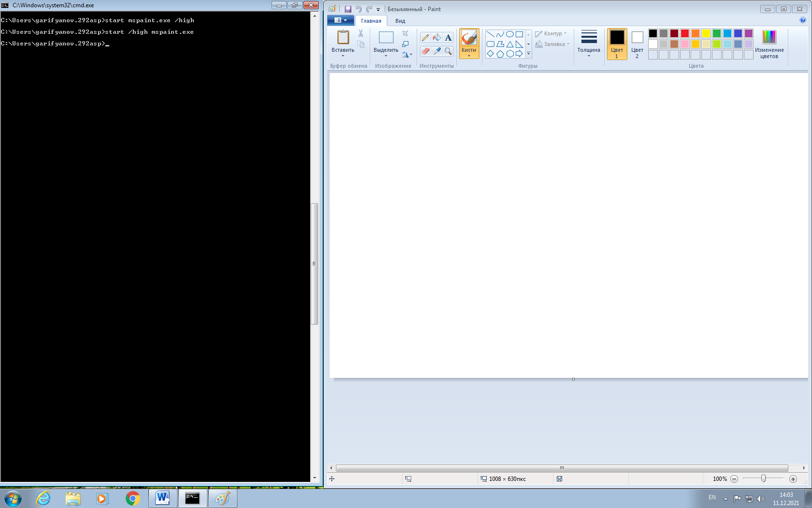This screenshot has width=812, height=508.
Task: Choose the Rectangle shape
Action: click(x=519, y=34)
